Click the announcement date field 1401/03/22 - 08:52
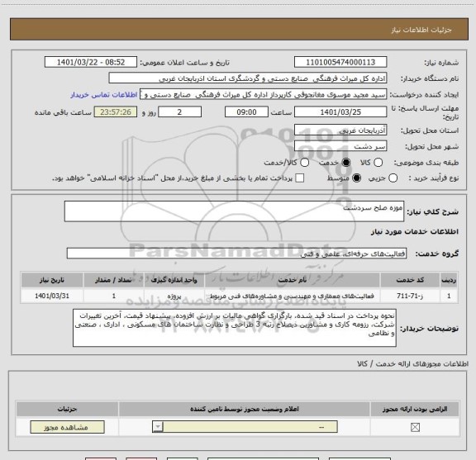The width and height of the screenshot is (476, 460). click(x=91, y=62)
